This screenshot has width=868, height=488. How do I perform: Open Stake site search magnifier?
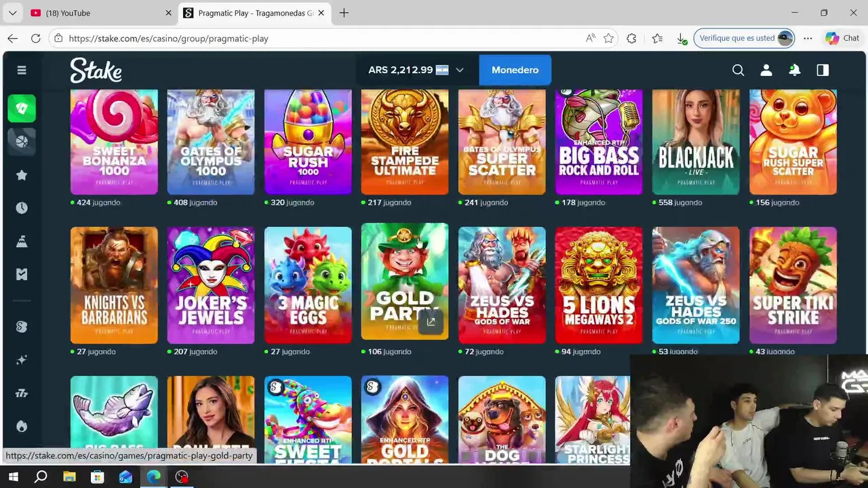(738, 70)
